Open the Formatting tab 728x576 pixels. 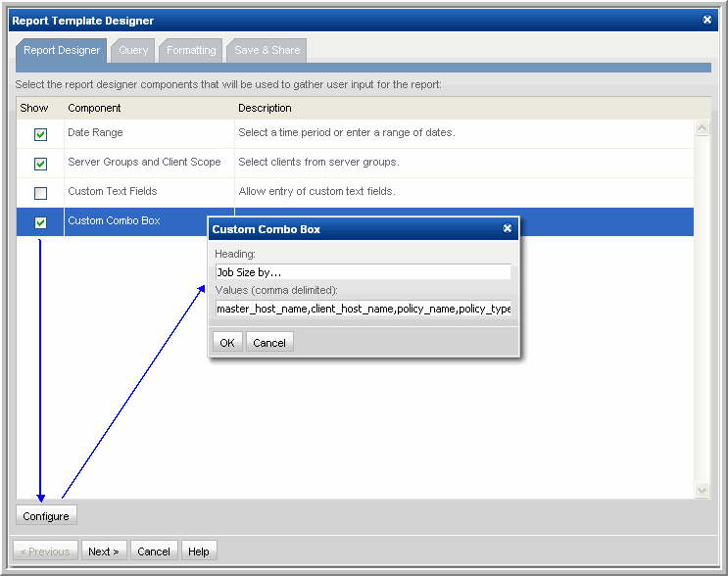pyautogui.click(x=191, y=50)
